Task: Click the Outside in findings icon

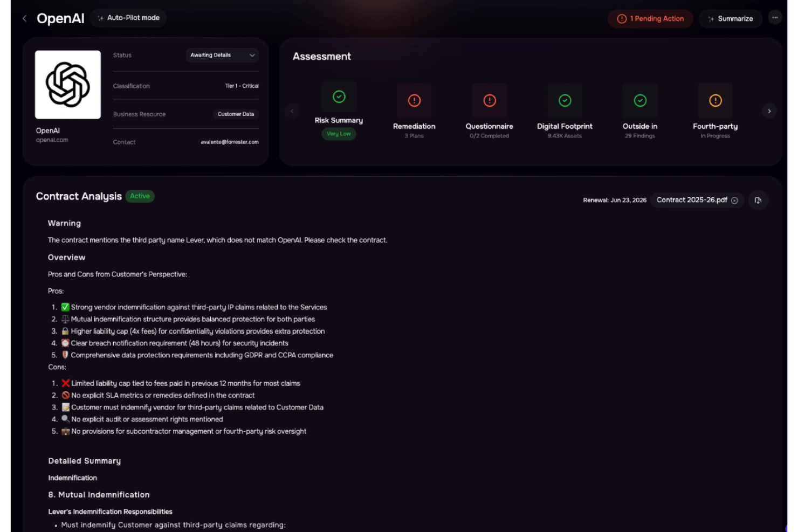Action: click(639, 101)
